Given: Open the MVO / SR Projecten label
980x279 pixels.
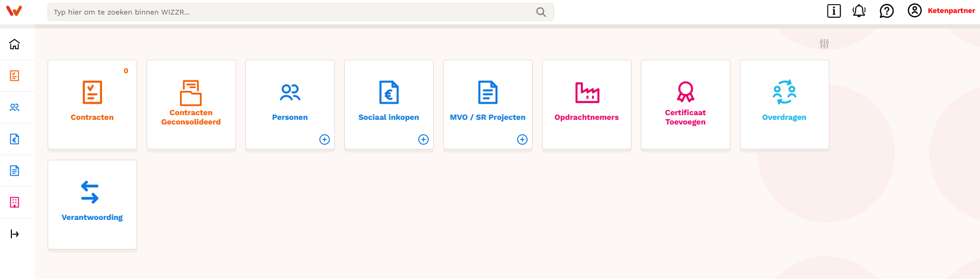Looking at the screenshot, I should click(x=488, y=117).
